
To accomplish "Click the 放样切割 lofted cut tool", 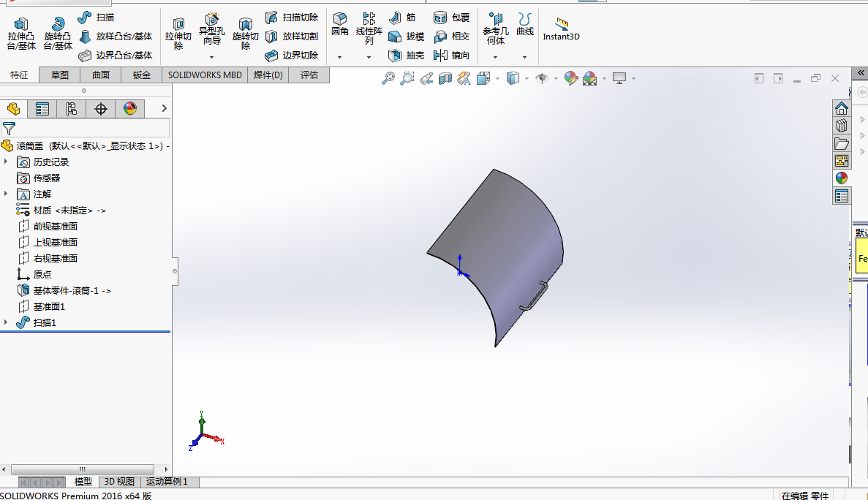I will point(292,37).
